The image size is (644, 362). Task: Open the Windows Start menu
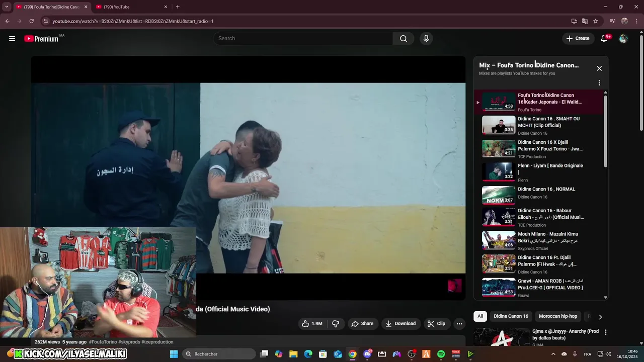tap(174, 354)
